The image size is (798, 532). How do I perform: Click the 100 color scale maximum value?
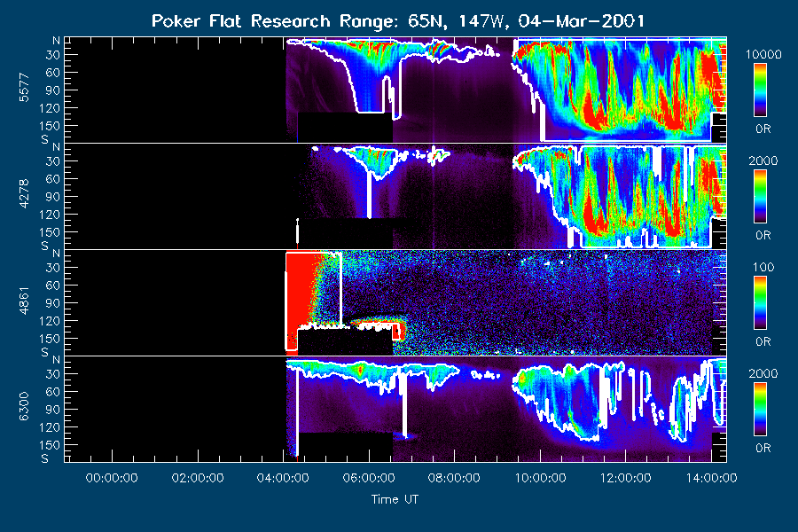coord(763,267)
